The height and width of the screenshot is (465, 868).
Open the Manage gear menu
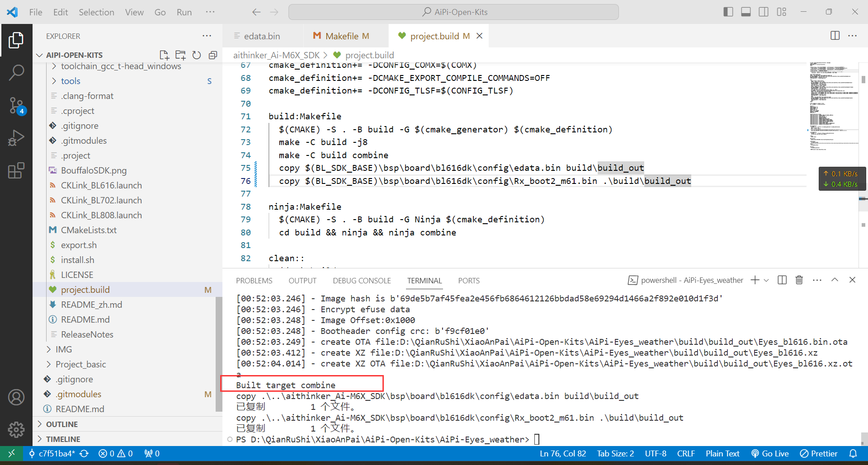16,429
